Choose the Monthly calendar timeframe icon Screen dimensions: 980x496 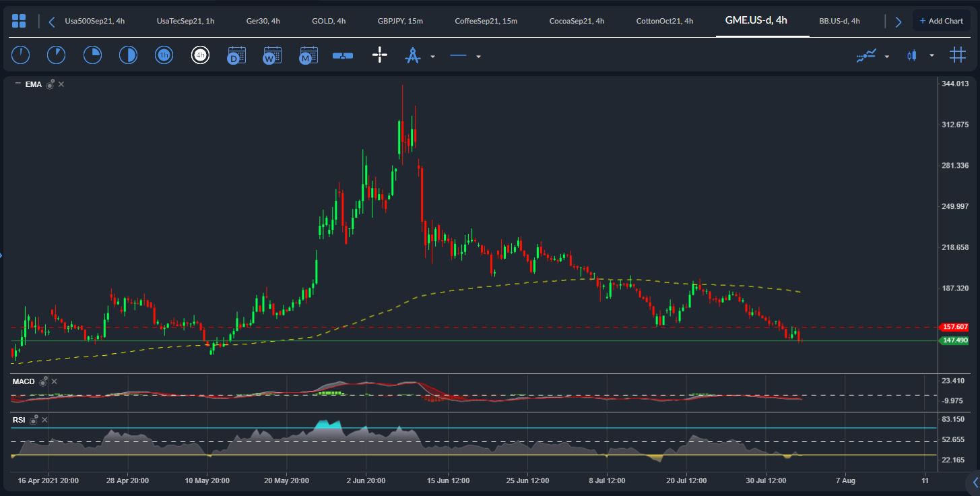coord(308,56)
